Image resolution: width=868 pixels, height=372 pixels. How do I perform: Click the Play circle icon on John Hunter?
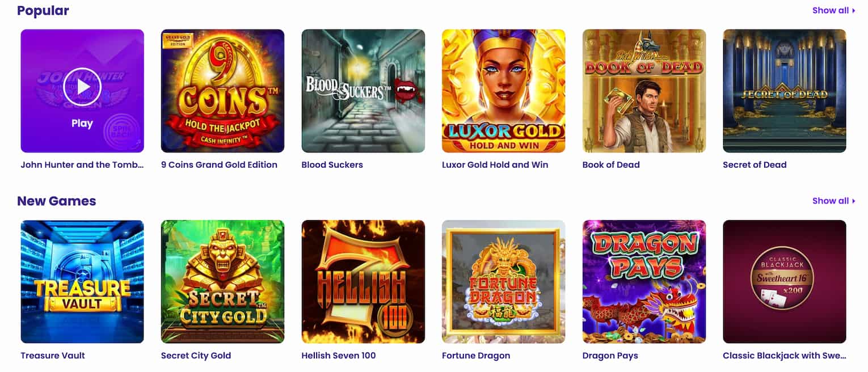[x=82, y=87]
